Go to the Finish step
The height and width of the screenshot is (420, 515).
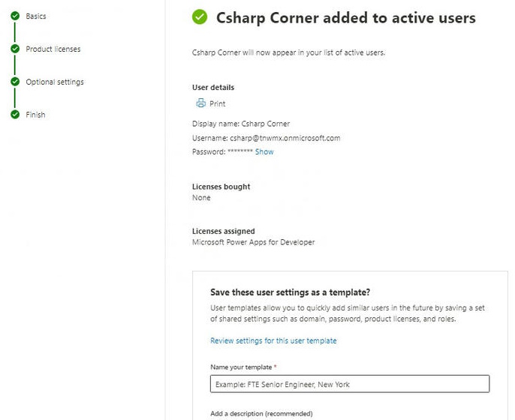click(35, 115)
